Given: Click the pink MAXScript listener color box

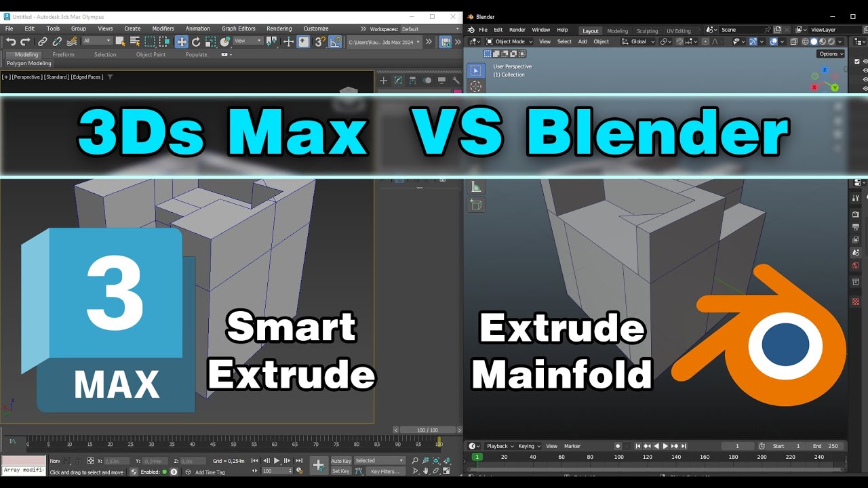Looking at the screenshot, I should 24,460.
